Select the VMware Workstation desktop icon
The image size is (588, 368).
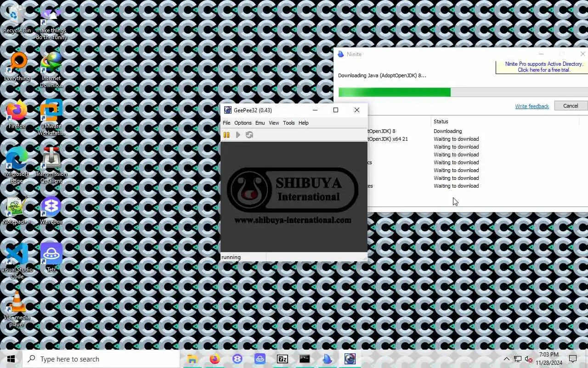pos(51,118)
